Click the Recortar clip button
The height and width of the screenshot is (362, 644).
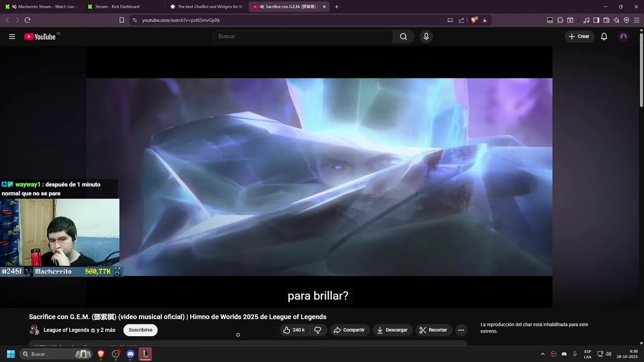click(x=434, y=330)
